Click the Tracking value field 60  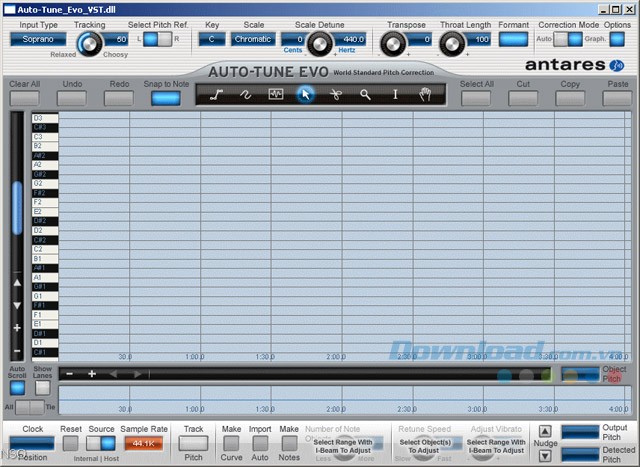pos(117,39)
